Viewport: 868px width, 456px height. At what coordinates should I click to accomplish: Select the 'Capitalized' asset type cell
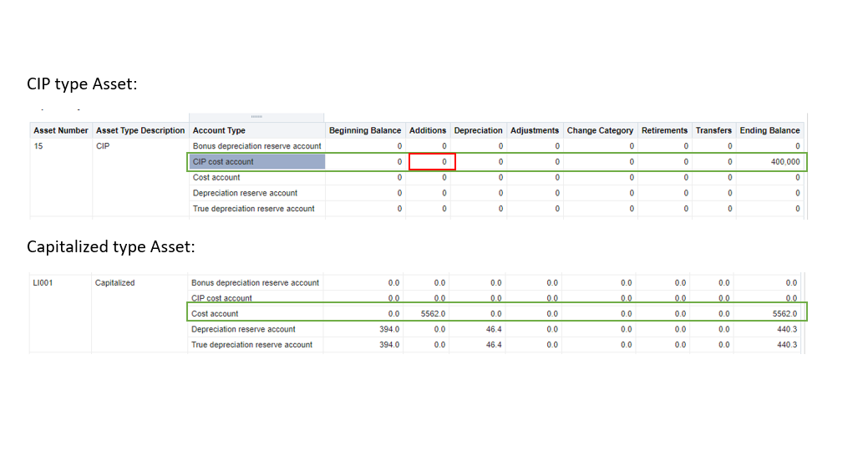point(114,283)
